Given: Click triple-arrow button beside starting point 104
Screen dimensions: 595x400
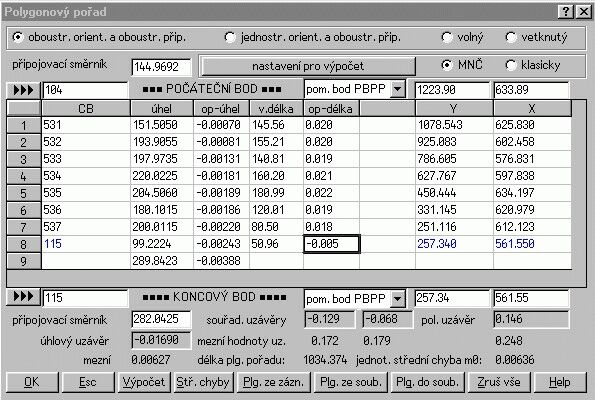Looking at the screenshot, I should coord(23,90).
